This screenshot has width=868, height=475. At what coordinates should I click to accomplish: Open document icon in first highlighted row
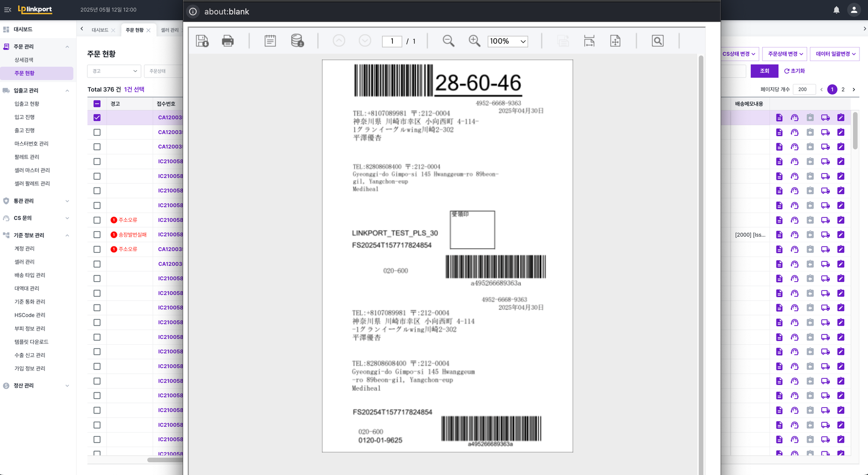[x=779, y=117]
